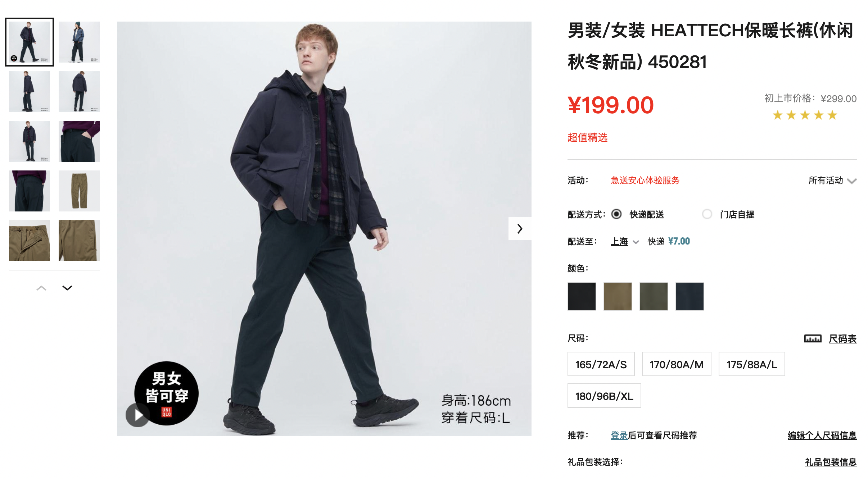Choose size 170/80A/M
The image size is (868, 479).
point(677,364)
